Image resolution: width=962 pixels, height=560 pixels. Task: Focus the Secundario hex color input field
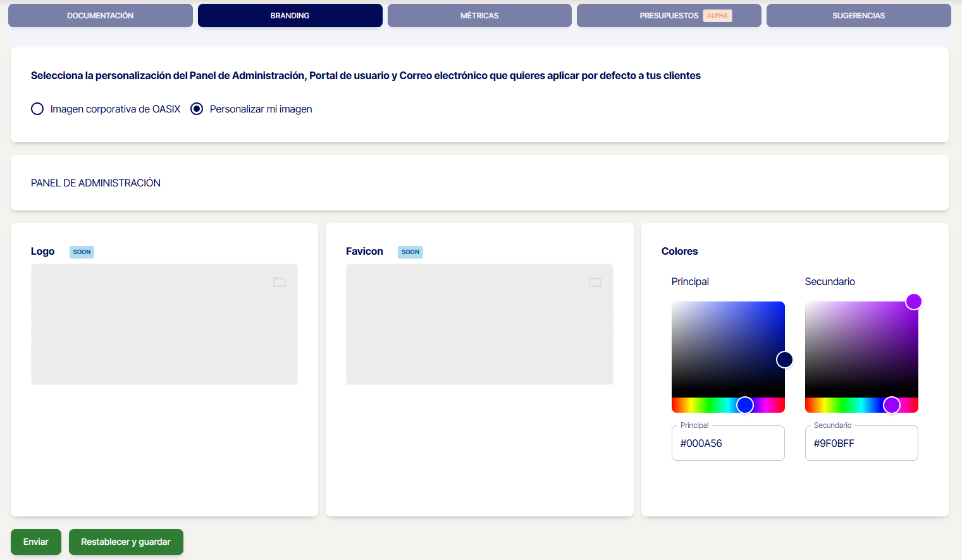[861, 444]
